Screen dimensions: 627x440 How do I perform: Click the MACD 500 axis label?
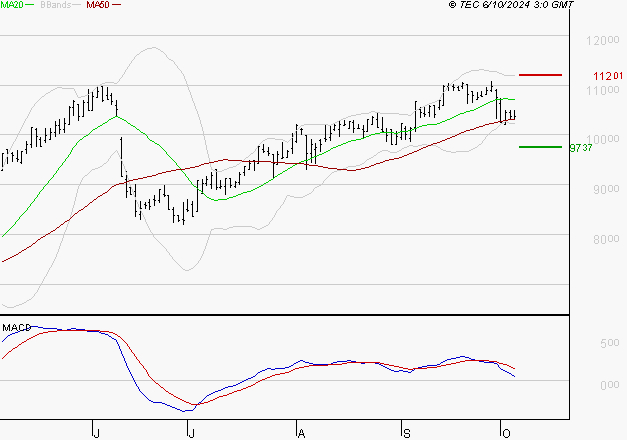point(609,343)
